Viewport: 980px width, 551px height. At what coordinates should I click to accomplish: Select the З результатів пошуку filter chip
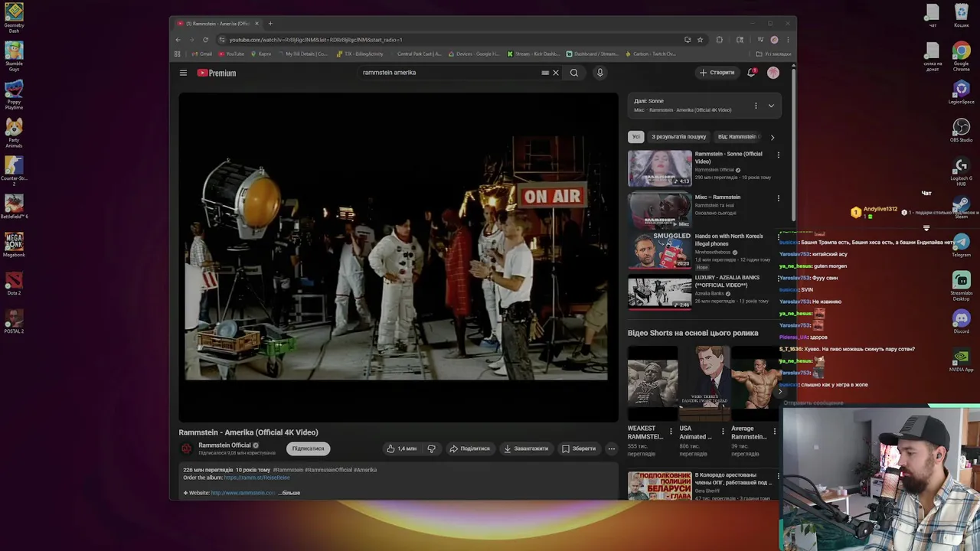[x=678, y=137]
